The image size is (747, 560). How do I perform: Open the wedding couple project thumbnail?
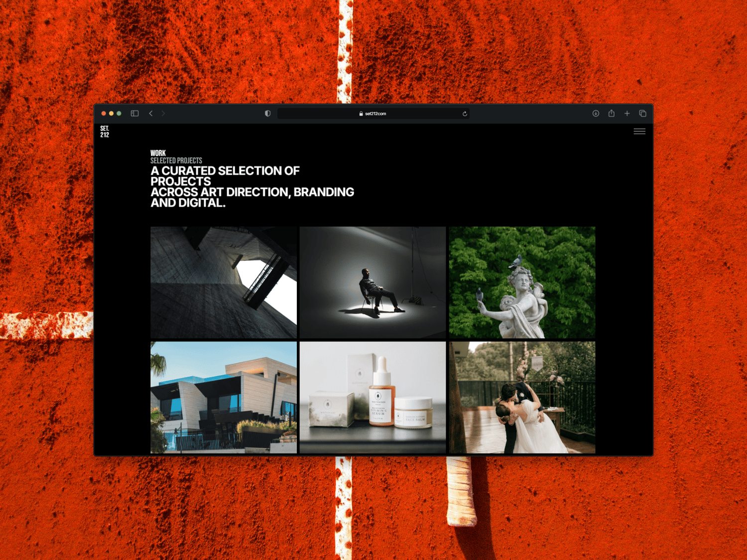point(522,397)
